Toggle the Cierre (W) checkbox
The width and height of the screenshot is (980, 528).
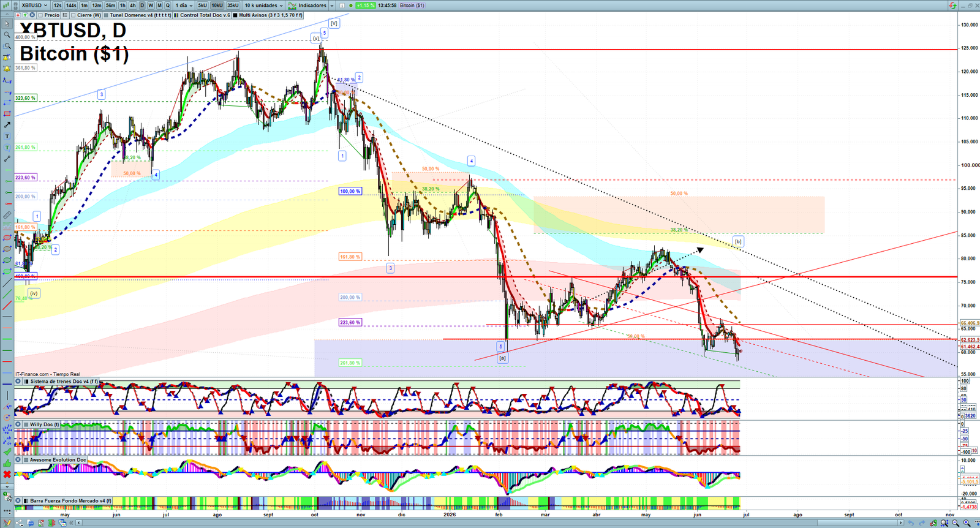point(73,15)
